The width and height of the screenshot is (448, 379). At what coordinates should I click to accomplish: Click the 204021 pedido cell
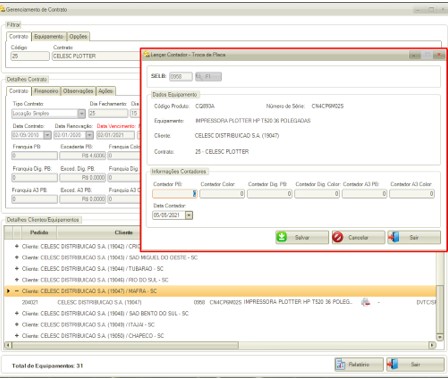coord(30,302)
